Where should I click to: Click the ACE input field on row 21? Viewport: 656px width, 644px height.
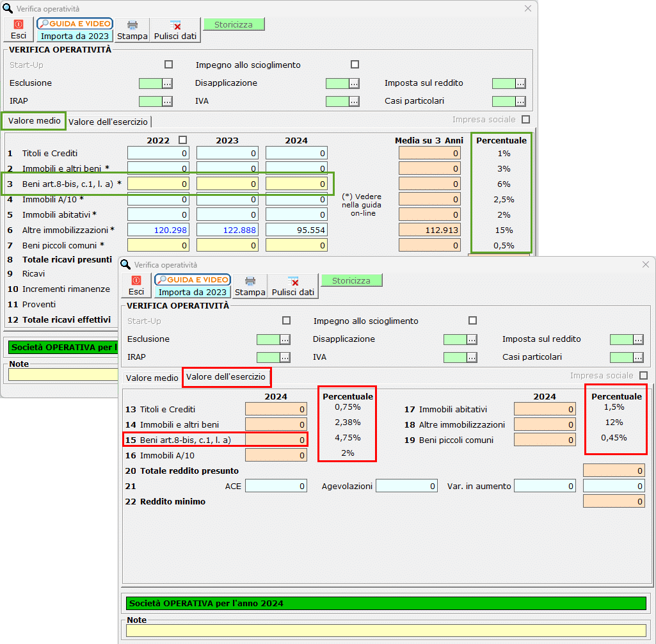(276, 487)
